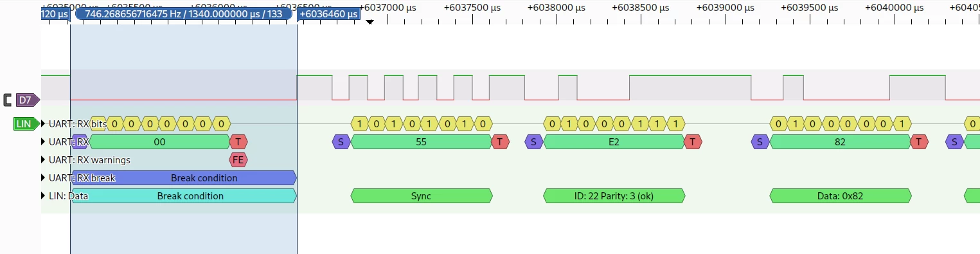
Task: Expand the UART: RX break row
Action: click(44, 177)
